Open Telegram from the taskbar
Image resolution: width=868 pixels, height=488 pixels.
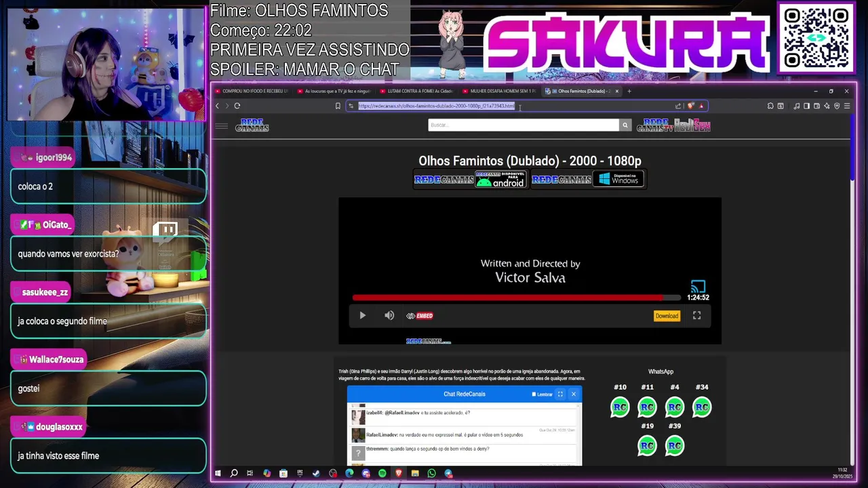(x=448, y=473)
